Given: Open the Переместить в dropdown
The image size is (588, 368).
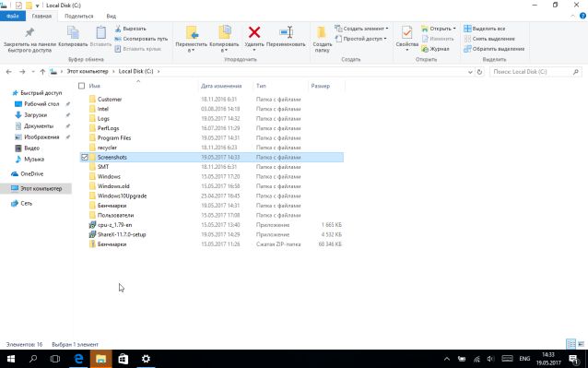Looking at the screenshot, I should tap(192, 46).
